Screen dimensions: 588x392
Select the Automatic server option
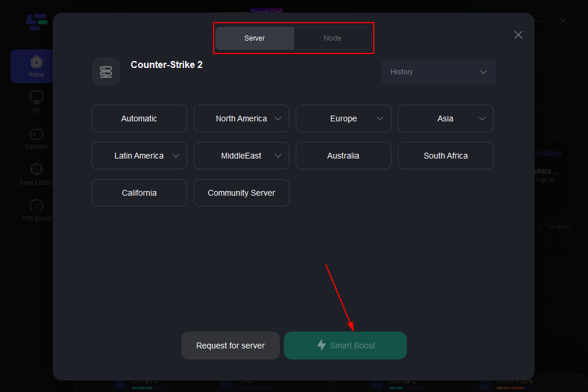(x=139, y=118)
